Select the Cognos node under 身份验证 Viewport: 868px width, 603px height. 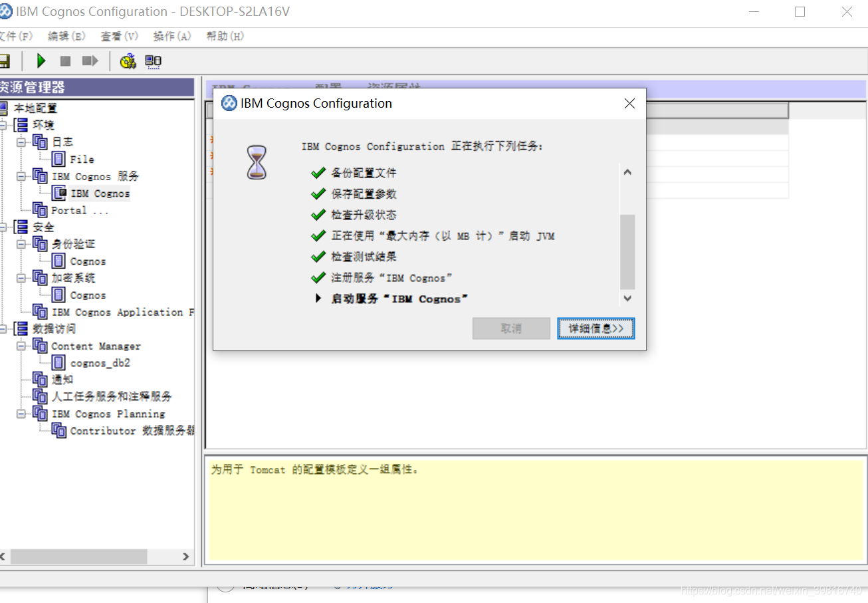(x=88, y=261)
